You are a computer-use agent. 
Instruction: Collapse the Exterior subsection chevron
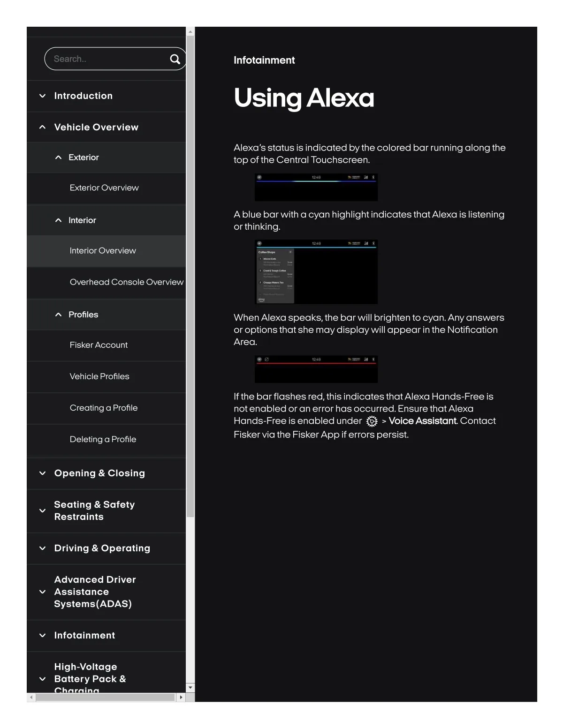tap(58, 158)
